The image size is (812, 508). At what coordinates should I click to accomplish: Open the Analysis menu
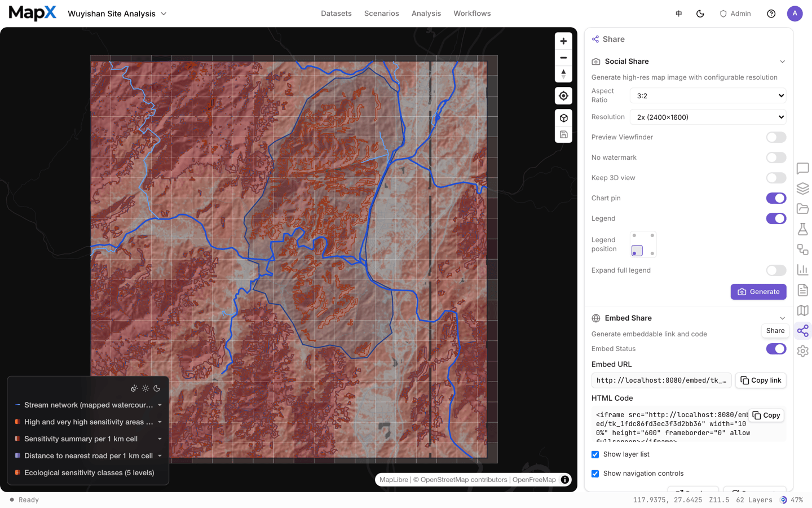426,14
